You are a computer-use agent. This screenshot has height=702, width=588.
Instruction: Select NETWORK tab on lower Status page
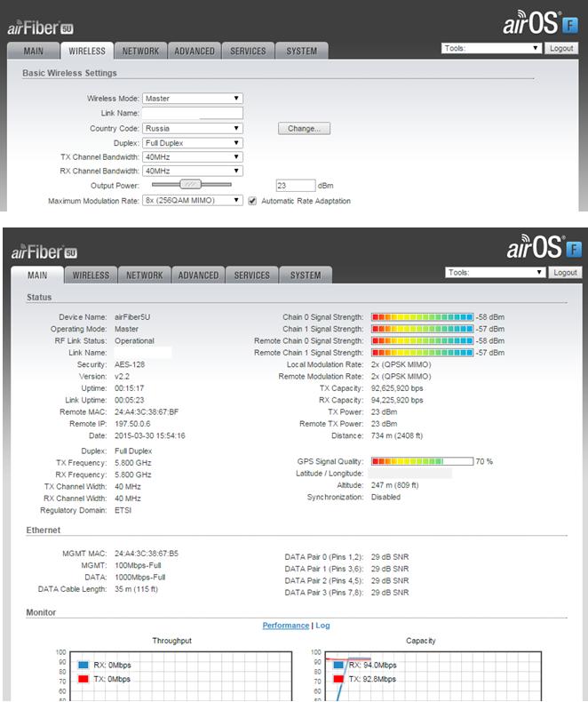[145, 275]
